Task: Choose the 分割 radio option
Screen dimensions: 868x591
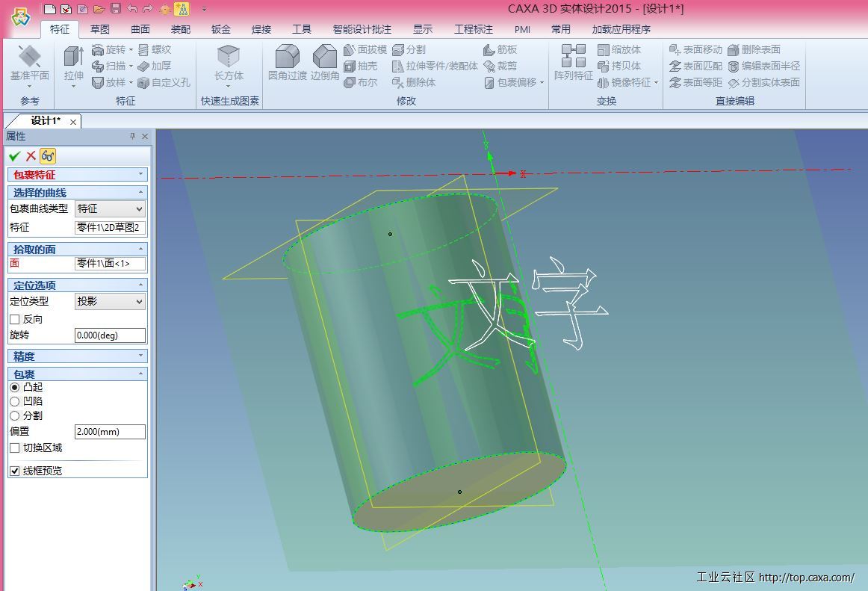Action: click(x=15, y=415)
